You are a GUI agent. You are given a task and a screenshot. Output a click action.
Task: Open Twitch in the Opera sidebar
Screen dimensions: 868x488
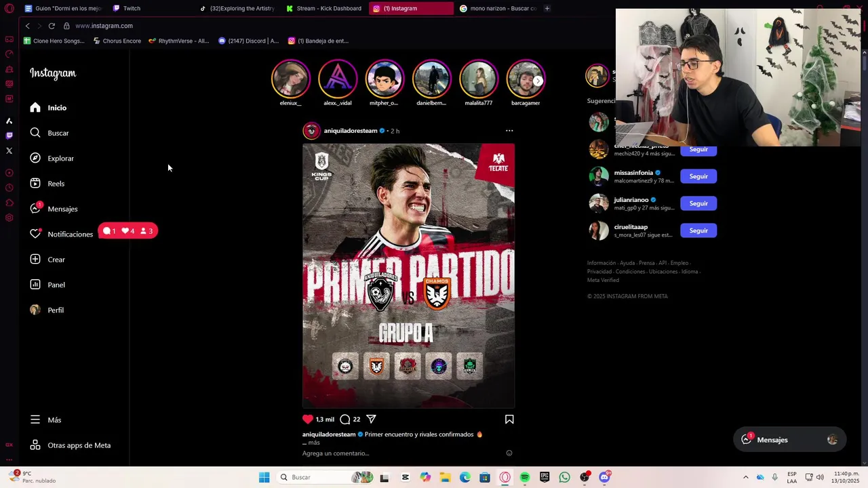coord(9,136)
